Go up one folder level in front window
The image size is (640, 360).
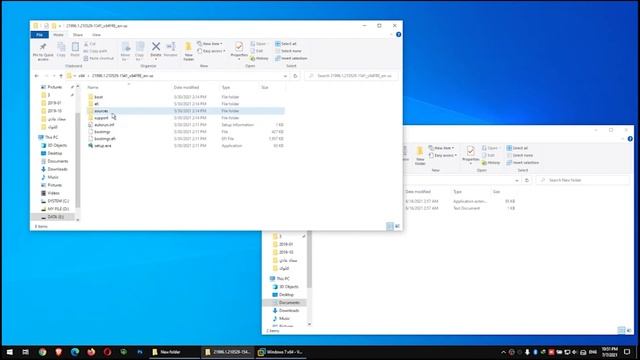pyautogui.click(x=61, y=76)
